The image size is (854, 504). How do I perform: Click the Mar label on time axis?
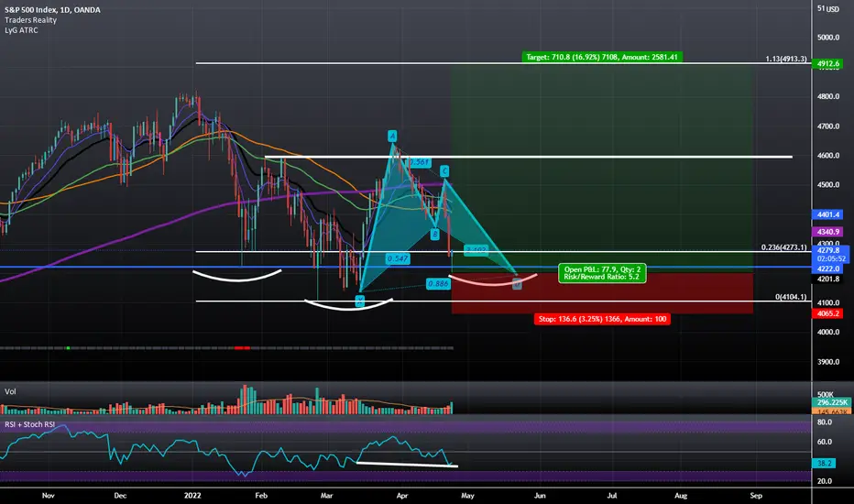326,496
